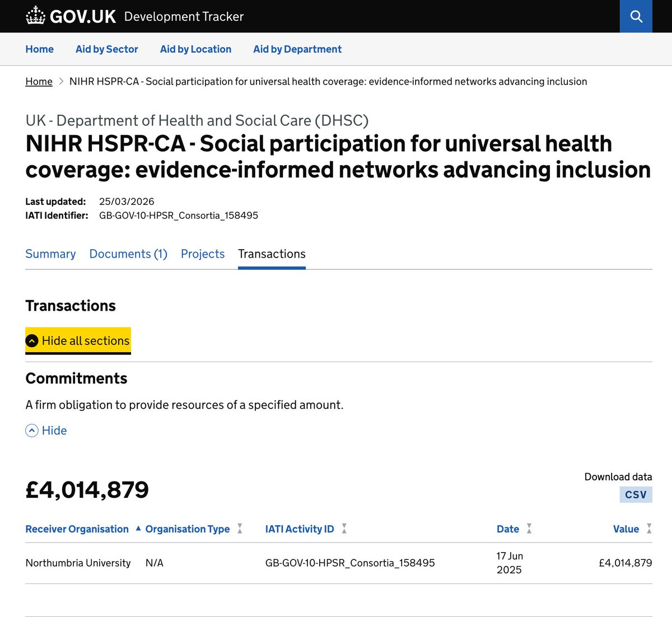The height and width of the screenshot is (617, 672).
Task: Hide the Commitments section via Hide toggle
Action: click(46, 431)
